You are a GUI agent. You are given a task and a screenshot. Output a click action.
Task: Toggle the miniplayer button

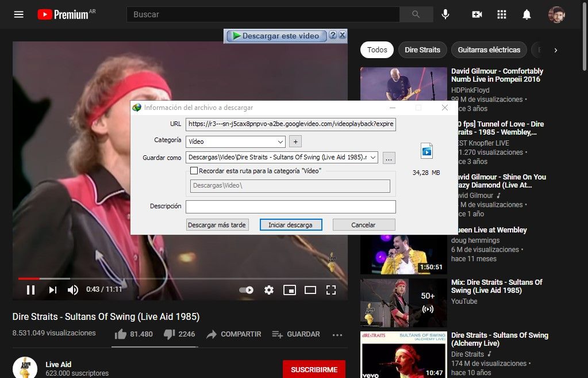[x=290, y=290]
